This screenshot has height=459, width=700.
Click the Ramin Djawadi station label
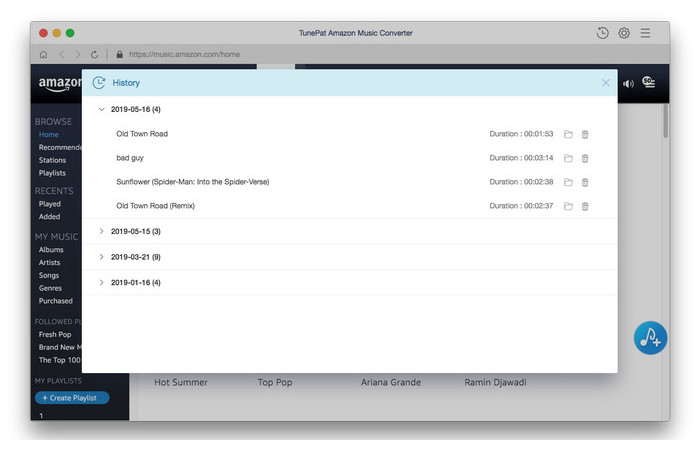495,383
